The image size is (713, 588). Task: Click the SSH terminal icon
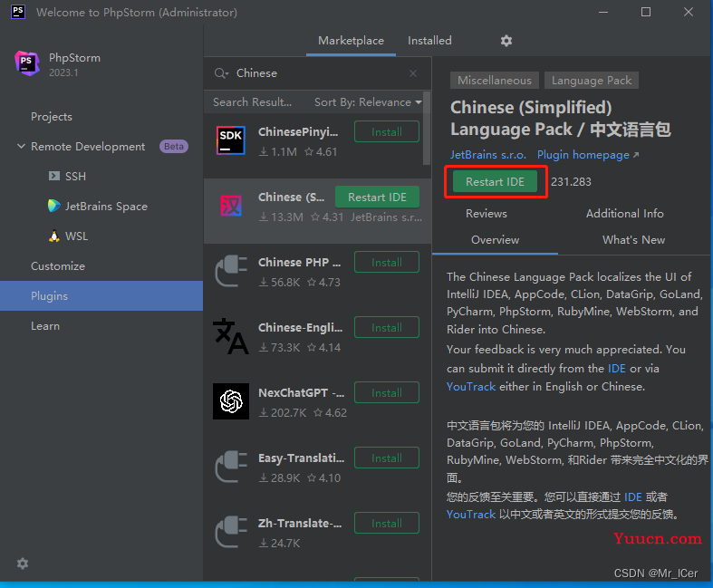(54, 176)
